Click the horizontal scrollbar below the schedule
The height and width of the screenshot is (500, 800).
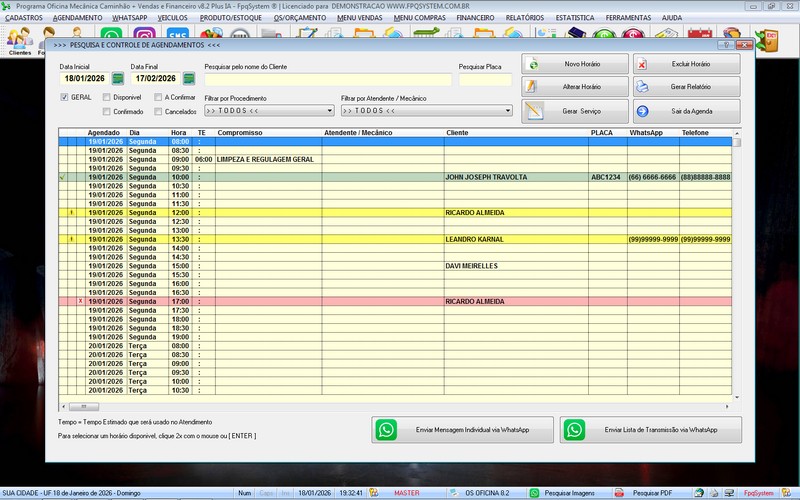[x=400, y=406]
